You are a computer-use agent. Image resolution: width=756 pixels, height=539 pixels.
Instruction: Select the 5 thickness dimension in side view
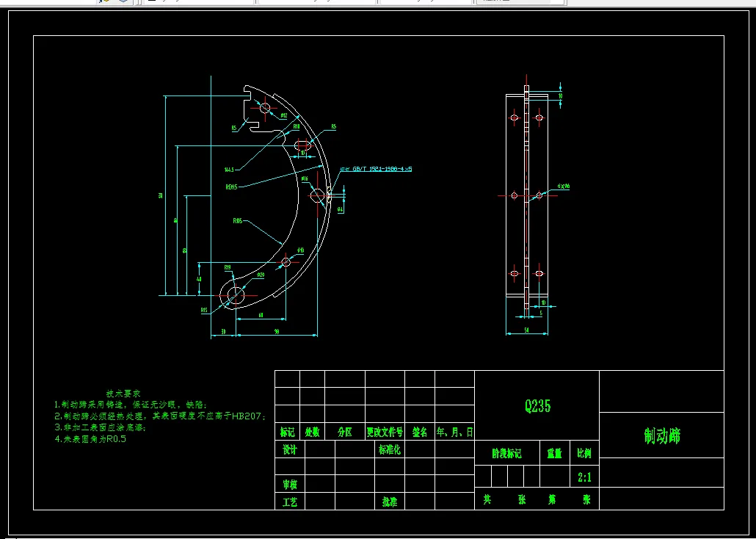point(540,313)
